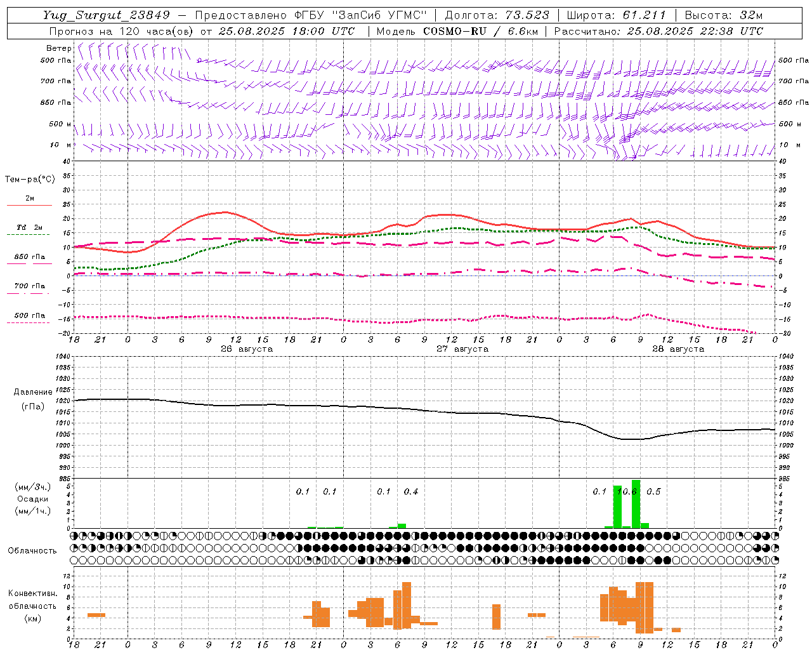Image resolution: width=812 pixels, height=650 pixels.
Task: Click the tallest green precipitation bar
Action: pos(636,504)
